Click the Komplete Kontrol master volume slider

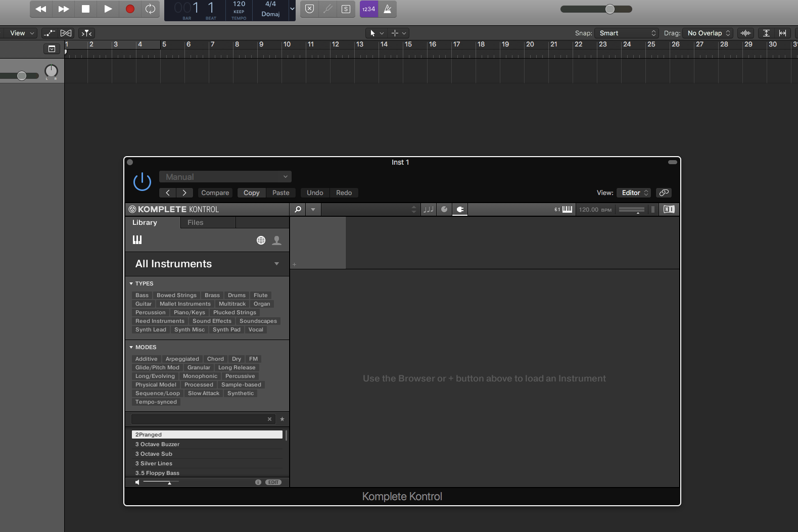632,209
